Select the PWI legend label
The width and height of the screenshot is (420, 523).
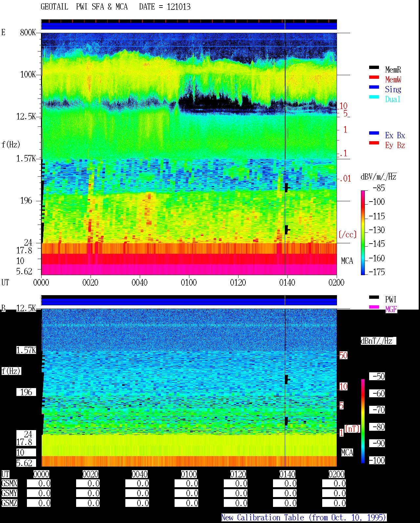[x=391, y=299]
